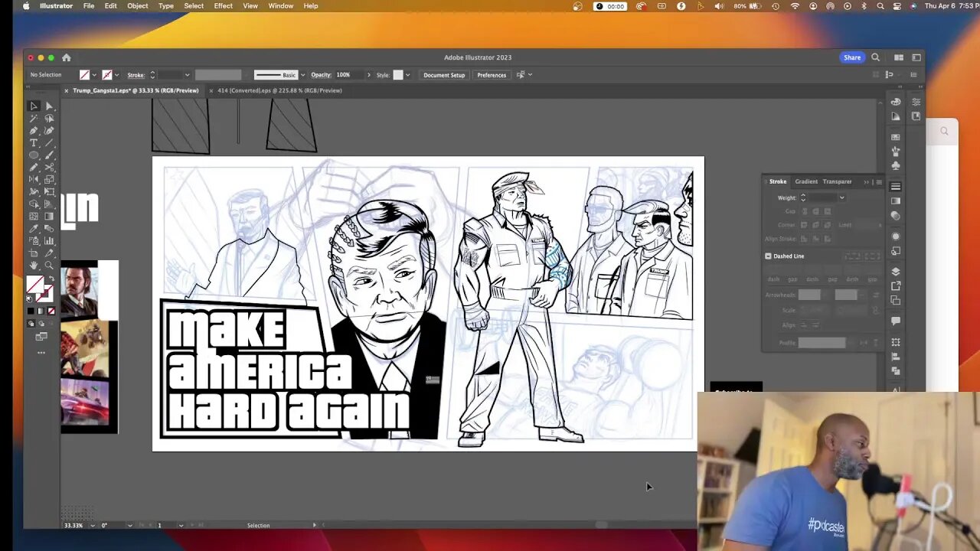The width and height of the screenshot is (980, 551).
Task: Open Weight dropdown in Stroke panel
Action: coord(841,197)
